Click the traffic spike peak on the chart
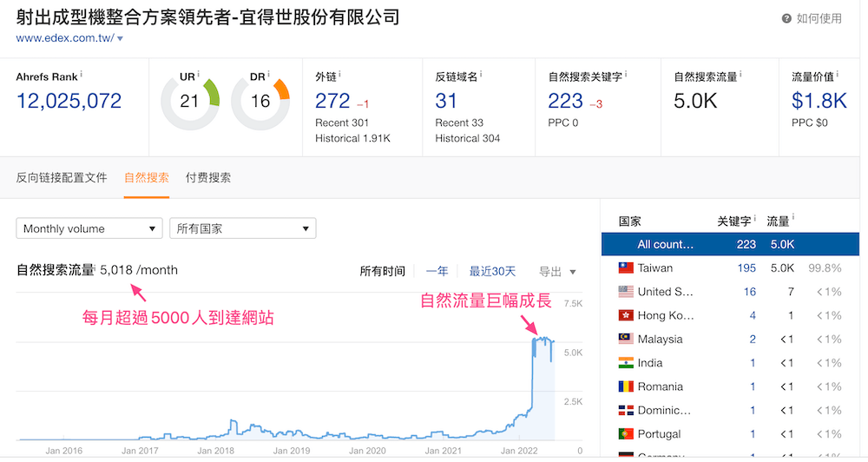Viewport: 868px width, 462px height. coord(542,339)
